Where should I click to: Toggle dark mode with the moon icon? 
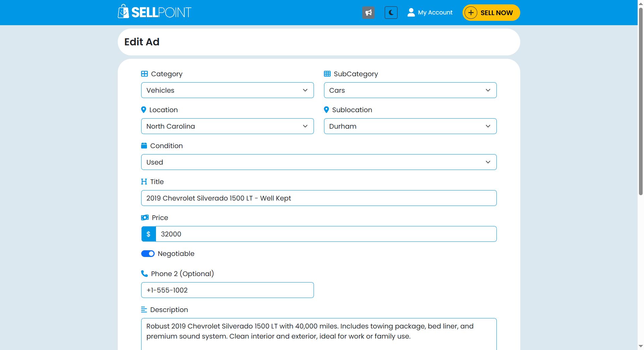(x=391, y=13)
